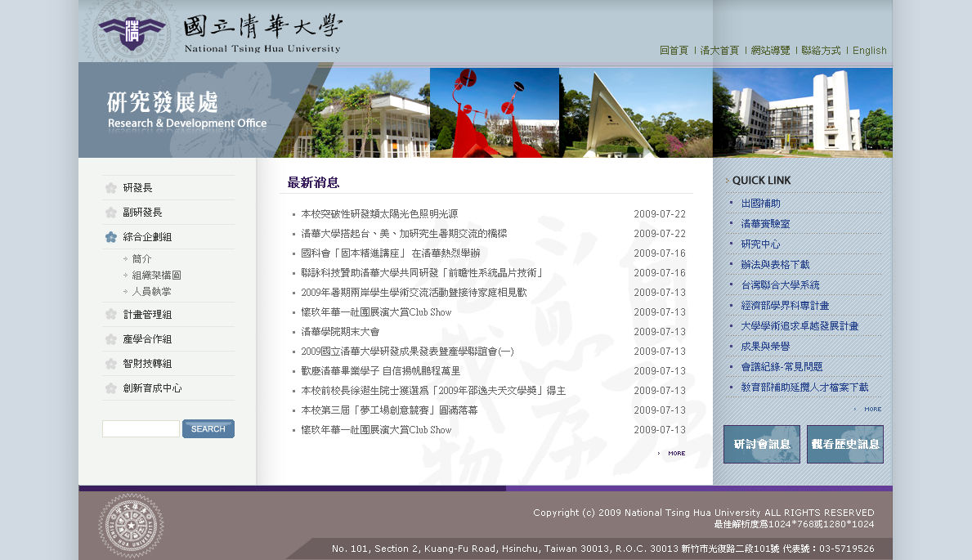Open the 網站導覽 site map link
The image size is (972, 560).
pyautogui.click(x=770, y=50)
